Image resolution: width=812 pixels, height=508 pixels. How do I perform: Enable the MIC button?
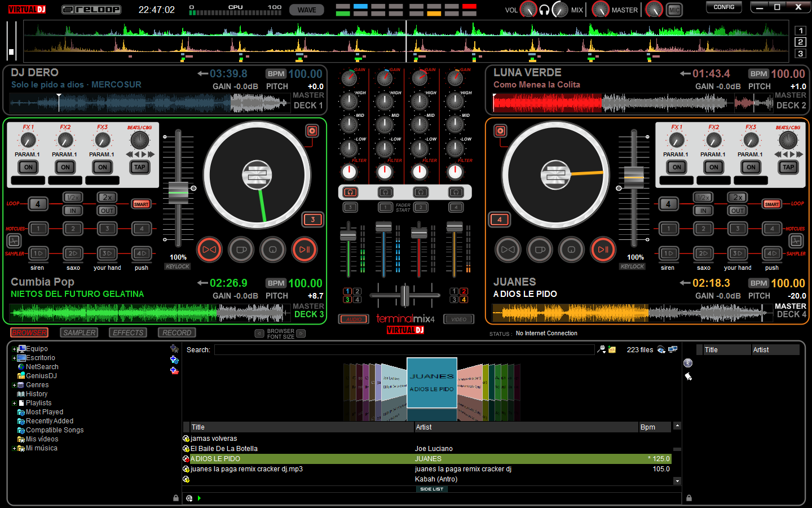point(674,10)
